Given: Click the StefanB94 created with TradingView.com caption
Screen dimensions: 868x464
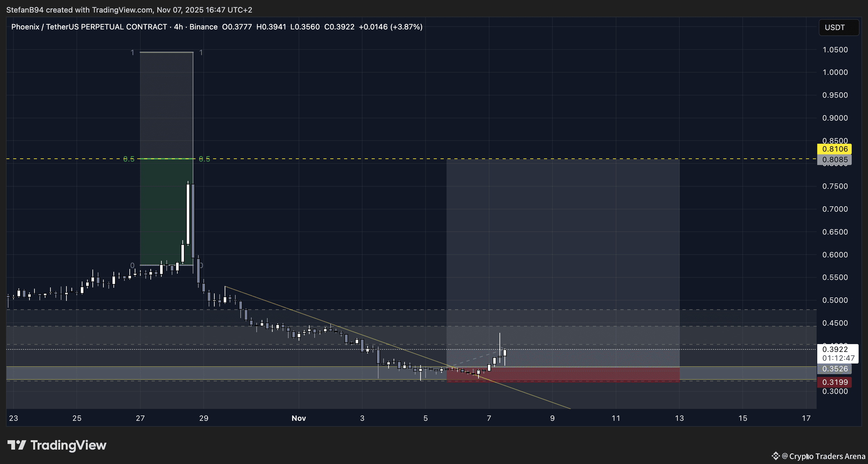Looking at the screenshot, I should pos(129,10).
